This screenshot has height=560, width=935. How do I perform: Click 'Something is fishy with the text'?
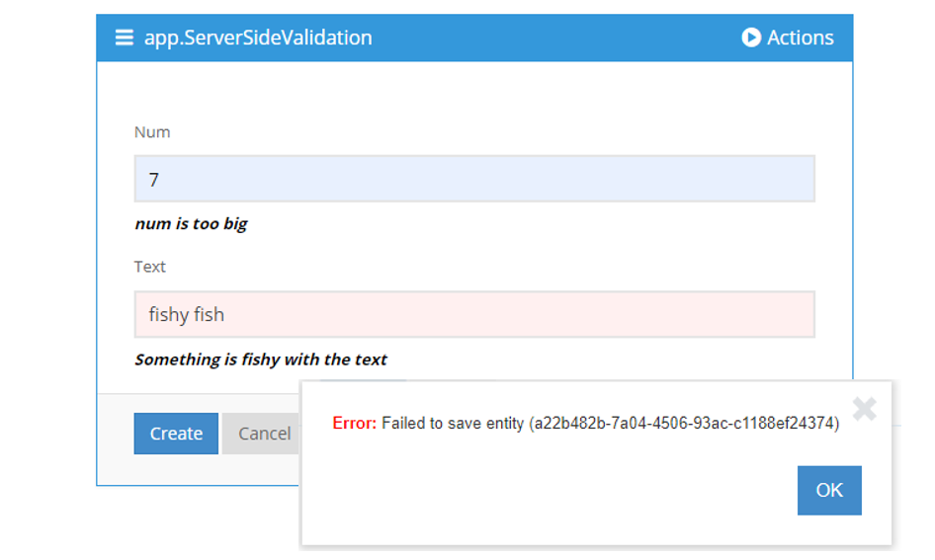coord(261,360)
